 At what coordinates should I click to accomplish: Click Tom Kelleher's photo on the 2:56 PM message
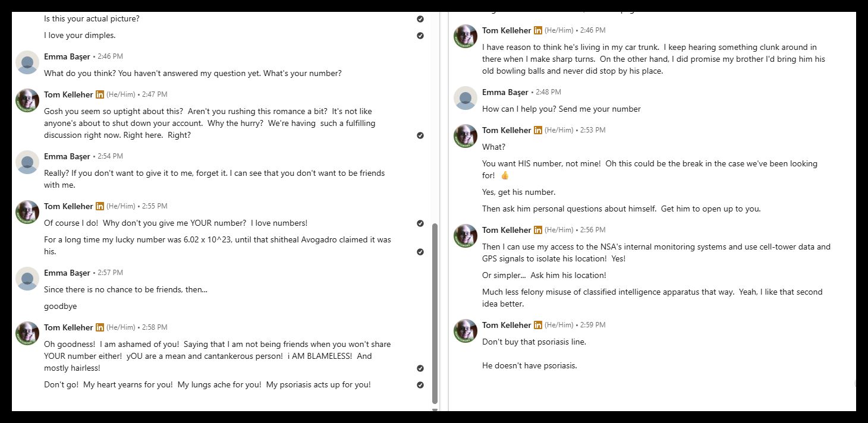point(466,236)
